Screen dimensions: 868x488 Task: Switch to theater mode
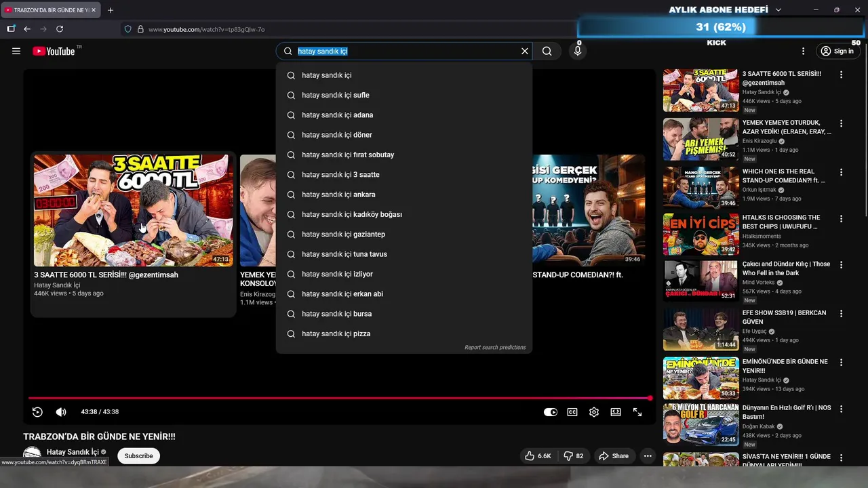(616, 412)
